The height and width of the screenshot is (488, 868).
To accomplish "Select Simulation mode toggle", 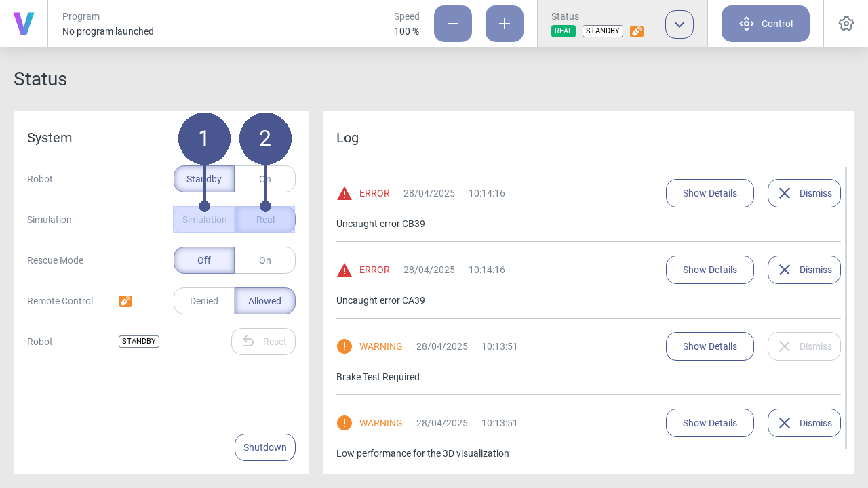I will [x=204, y=220].
